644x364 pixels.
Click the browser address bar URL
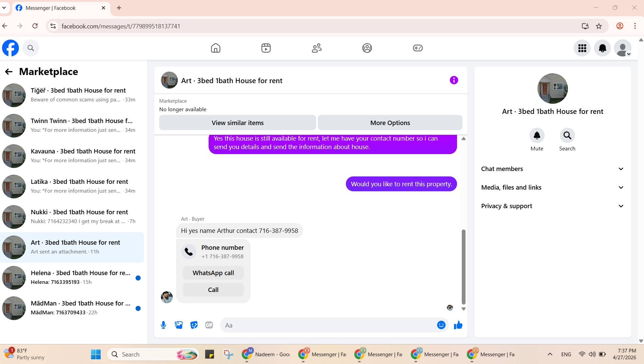121,26
